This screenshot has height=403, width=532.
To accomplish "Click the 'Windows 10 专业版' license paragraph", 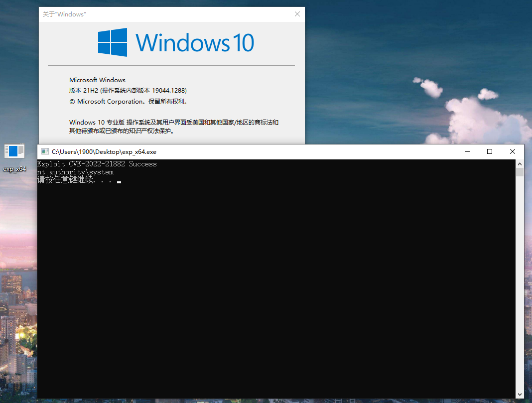I will click(x=174, y=127).
